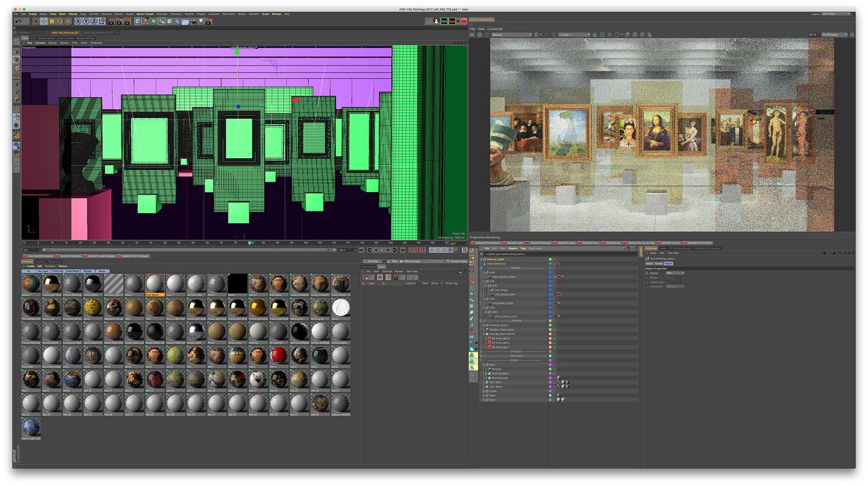Click the red Redshift icon in top toolbar
The width and height of the screenshot is (868, 486).
click(x=464, y=21)
